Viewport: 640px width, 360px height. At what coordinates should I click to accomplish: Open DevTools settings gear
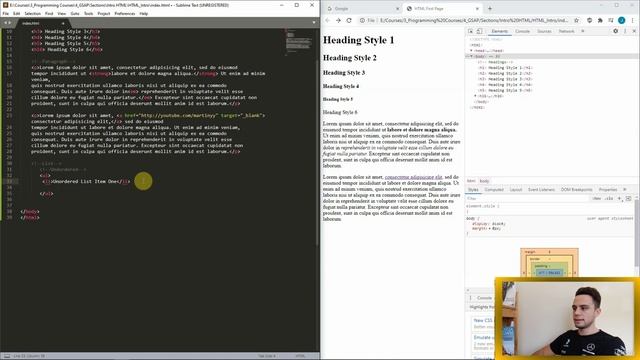(x=616, y=31)
